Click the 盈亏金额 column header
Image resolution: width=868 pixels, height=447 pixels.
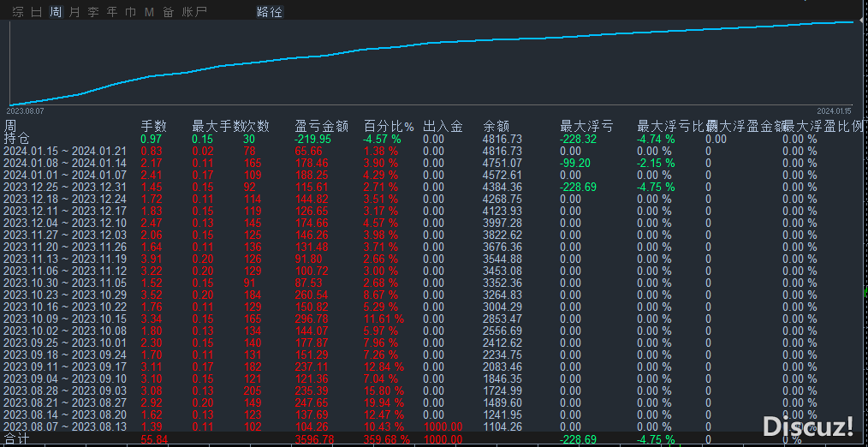(322, 126)
